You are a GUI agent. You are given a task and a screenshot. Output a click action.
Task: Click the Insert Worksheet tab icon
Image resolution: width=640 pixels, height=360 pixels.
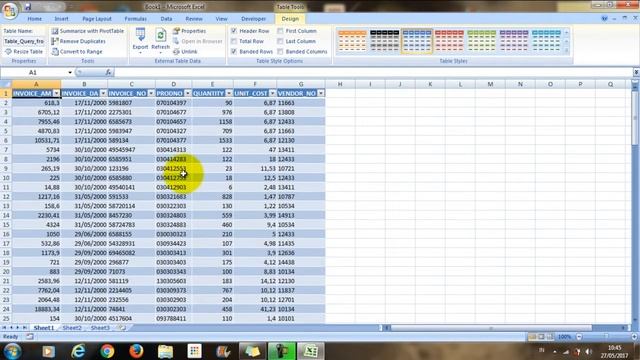pyautogui.click(x=121, y=327)
